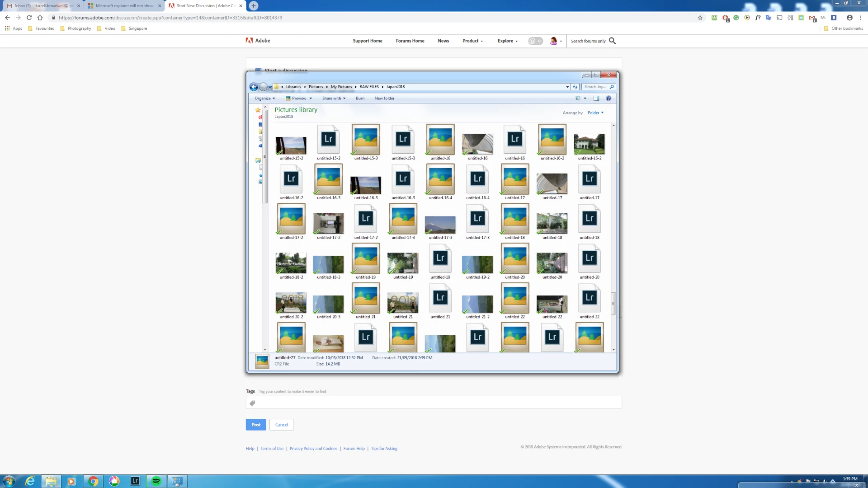
Task: Open the Tips for Asking link
Action: click(x=384, y=449)
